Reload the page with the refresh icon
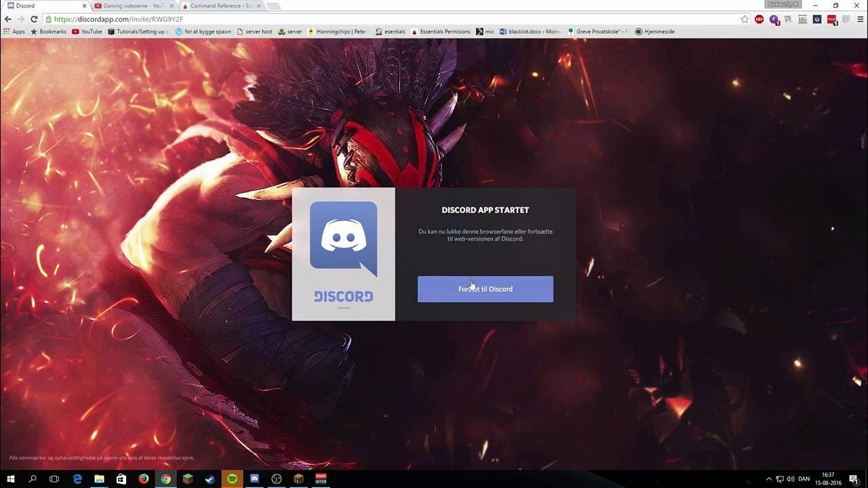The height and width of the screenshot is (488, 868). point(34,19)
